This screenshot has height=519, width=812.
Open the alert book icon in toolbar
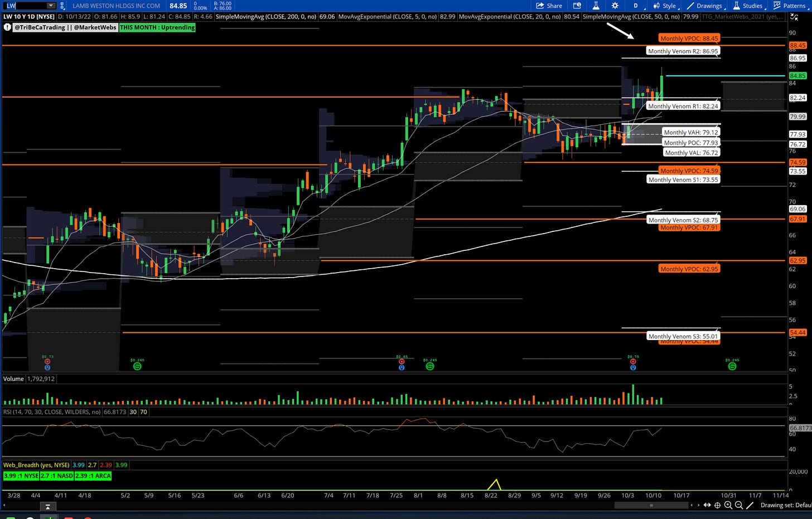pyautogui.click(x=577, y=6)
